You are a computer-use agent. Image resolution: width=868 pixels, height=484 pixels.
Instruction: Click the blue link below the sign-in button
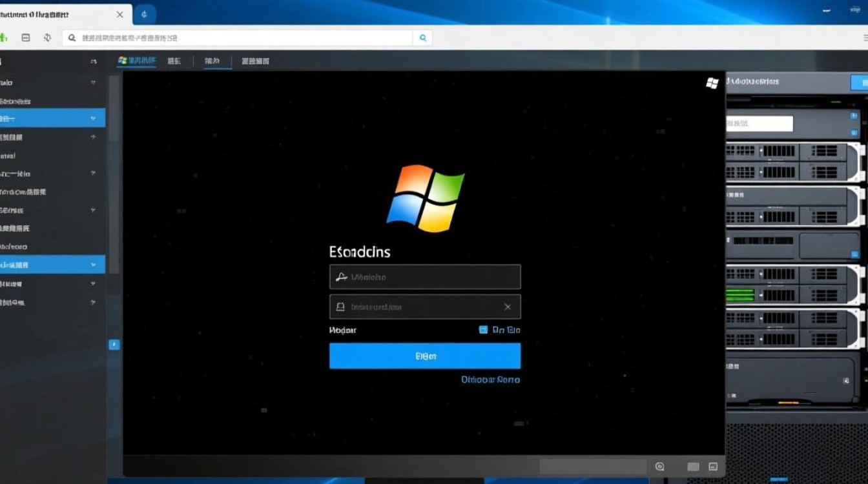[490, 380]
